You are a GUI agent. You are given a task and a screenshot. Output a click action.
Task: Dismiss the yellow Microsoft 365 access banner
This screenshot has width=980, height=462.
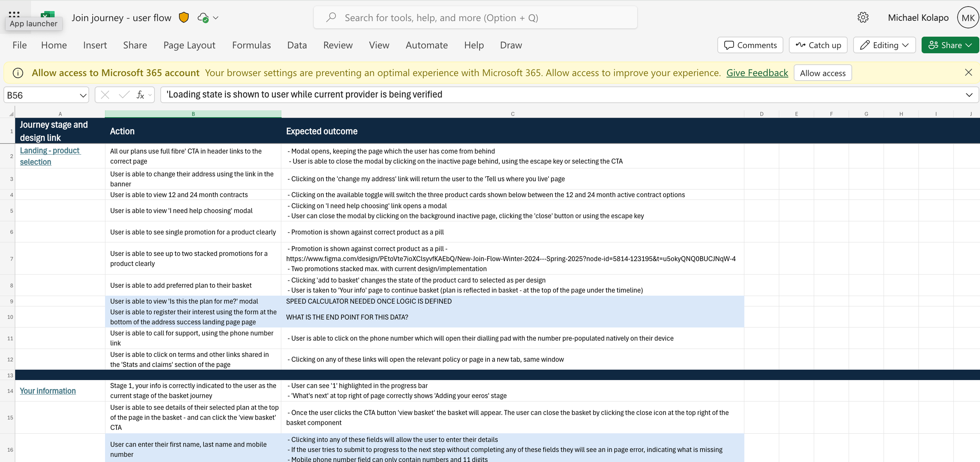click(968, 72)
